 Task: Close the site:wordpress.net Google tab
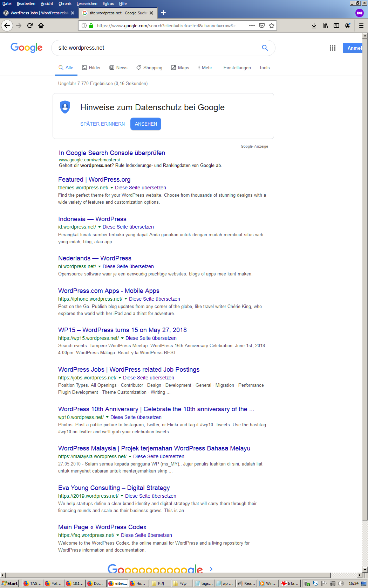(151, 13)
